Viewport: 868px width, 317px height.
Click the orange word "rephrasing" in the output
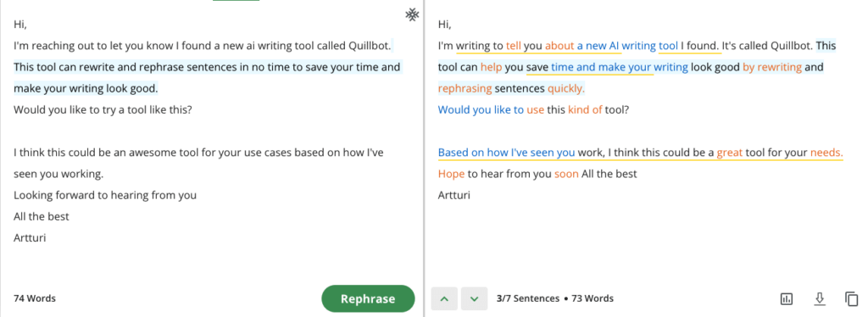click(x=465, y=88)
